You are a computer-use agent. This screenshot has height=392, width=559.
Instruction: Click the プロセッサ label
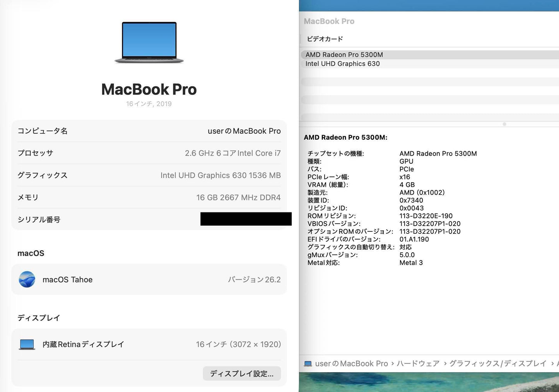pyautogui.click(x=35, y=153)
